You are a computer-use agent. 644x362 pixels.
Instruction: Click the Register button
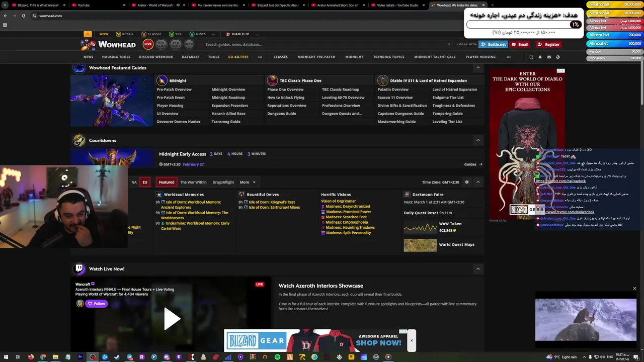point(548,44)
